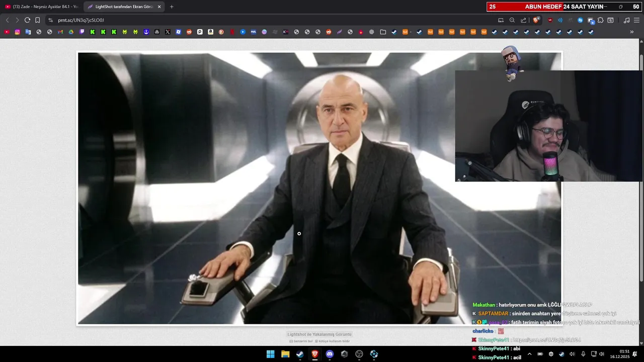
Task: Open the bookmarks folder icon
Action: coord(383,32)
